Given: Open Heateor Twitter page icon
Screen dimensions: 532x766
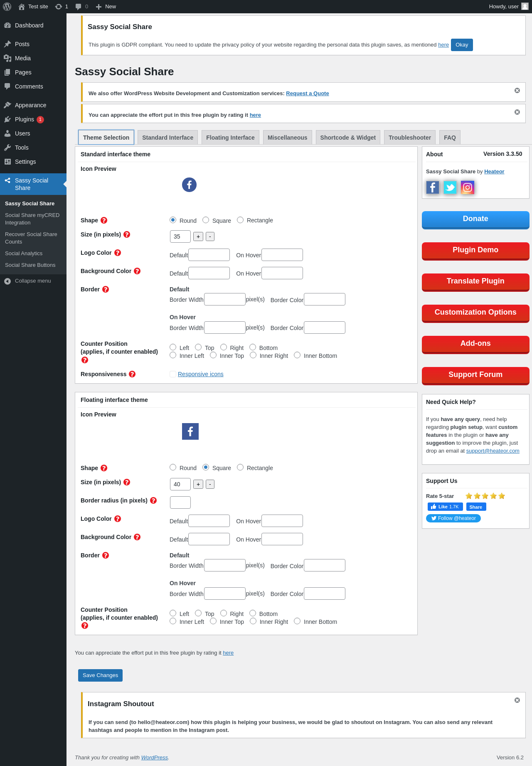Looking at the screenshot, I should pyautogui.click(x=450, y=187).
